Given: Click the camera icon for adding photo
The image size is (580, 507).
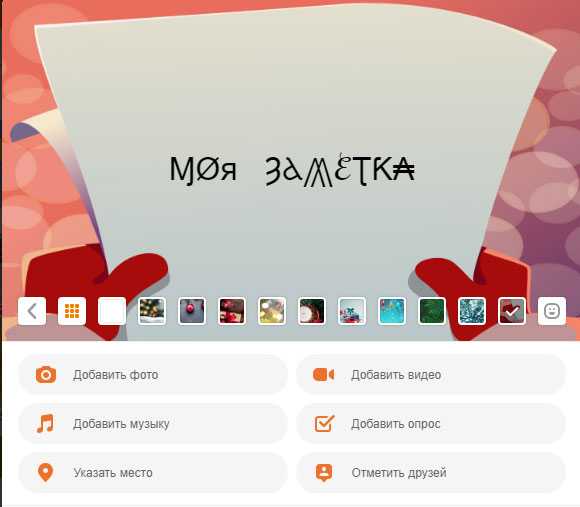Looking at the screenshot, I should [46, 375].
